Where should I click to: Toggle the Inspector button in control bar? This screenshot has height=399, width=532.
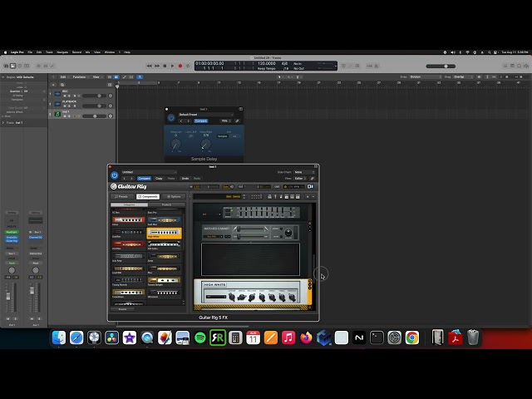[x=13, y=66]
